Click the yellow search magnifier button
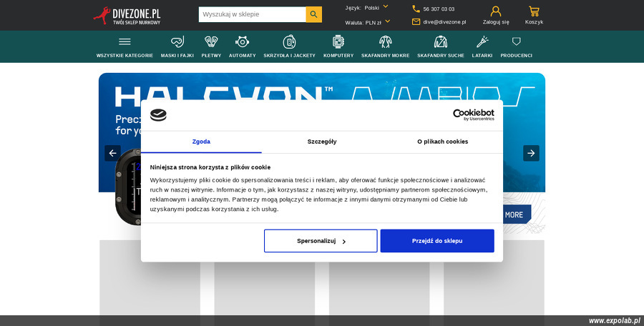This screenshot has width=644, height=326. point(314,14)
